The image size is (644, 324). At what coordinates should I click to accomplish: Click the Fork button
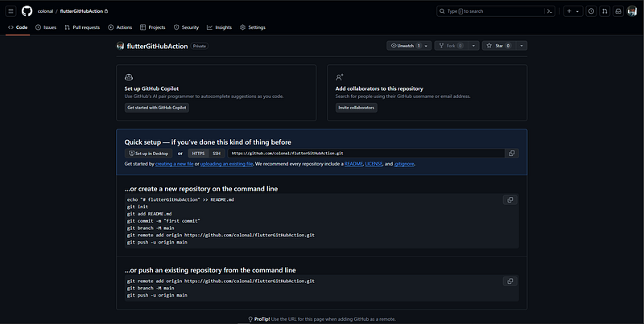451,46
